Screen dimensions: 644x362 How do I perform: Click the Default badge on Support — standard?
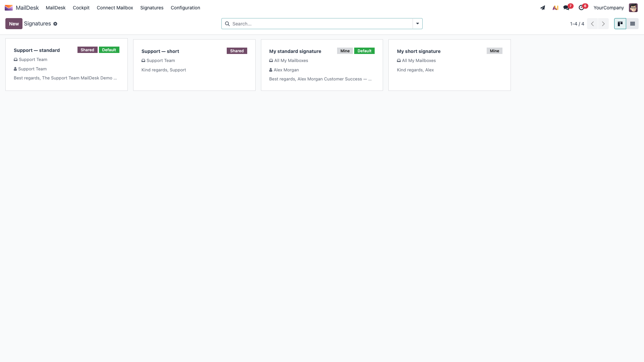coord(109,50)
